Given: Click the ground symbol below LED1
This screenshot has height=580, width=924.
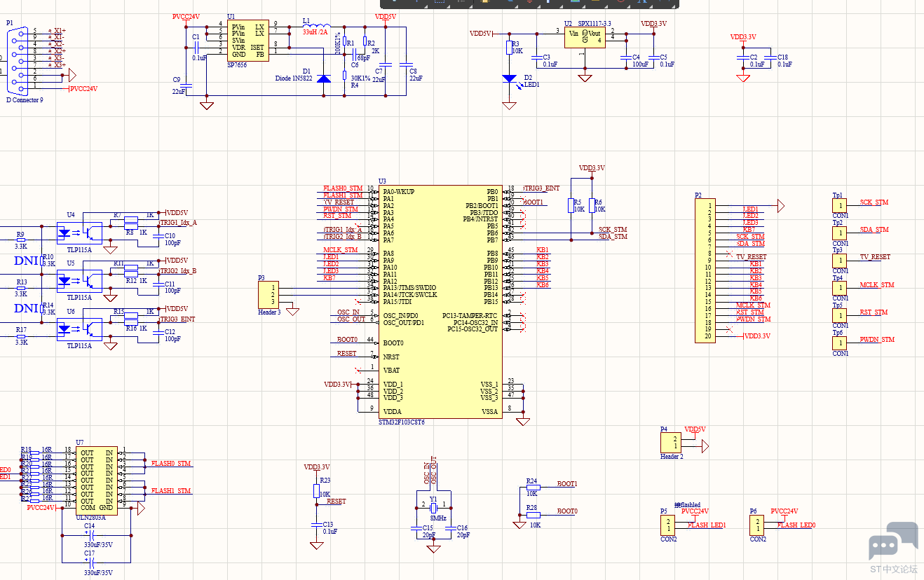Looking at the screenshot, I should click(x=510, y=106).
